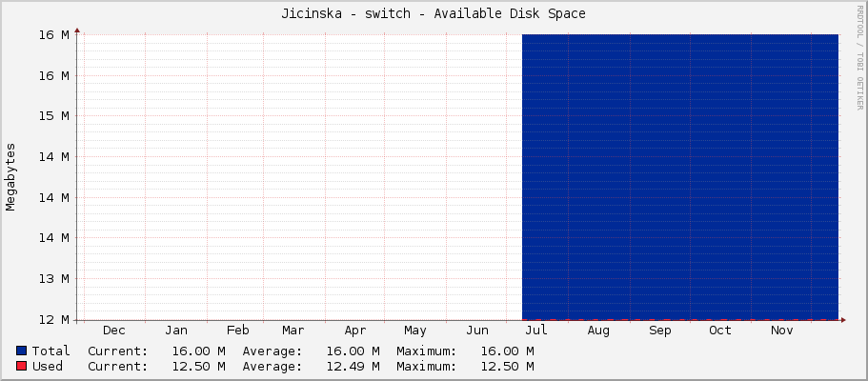
Task: Click the Used legend text label
Action: click(x=47, y=366)
